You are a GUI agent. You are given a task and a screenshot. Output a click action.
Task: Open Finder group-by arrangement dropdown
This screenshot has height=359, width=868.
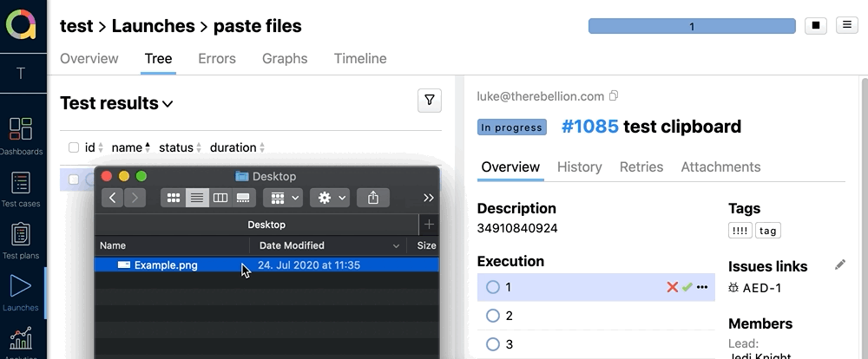click(284, 198)
